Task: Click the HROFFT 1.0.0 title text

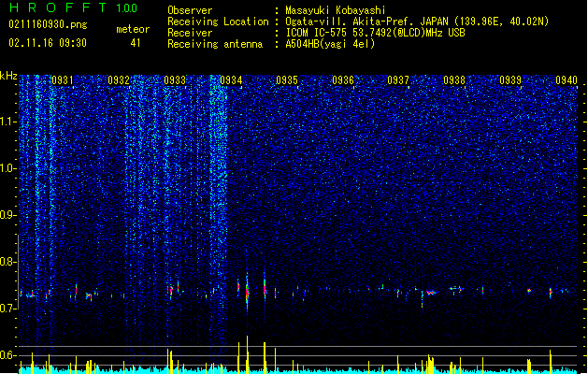Action: click(x=73, y=7)
